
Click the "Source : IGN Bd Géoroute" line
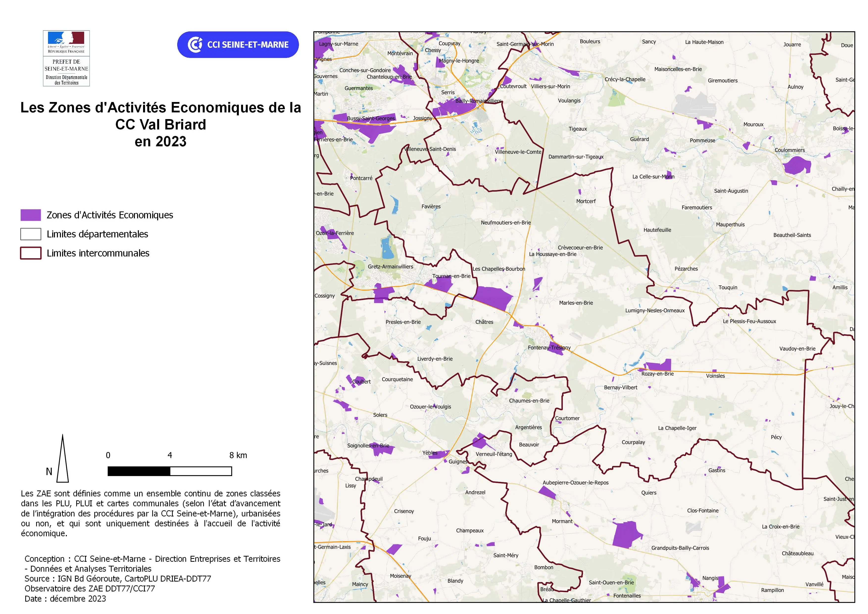coord(118,578)
